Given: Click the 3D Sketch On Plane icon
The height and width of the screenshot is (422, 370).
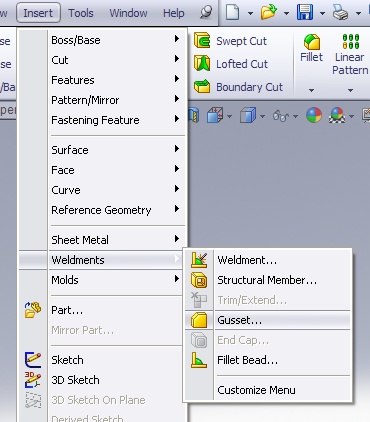Looking at the screenshot, I should 33,400.
